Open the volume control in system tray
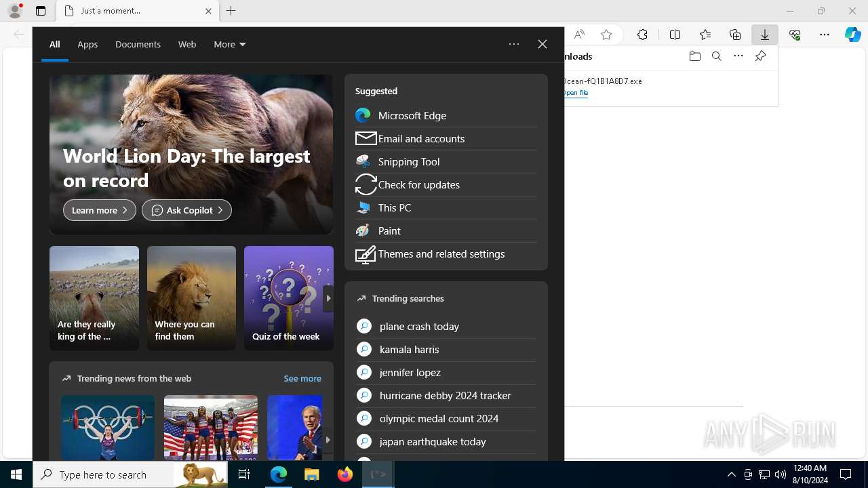868x488 pixels. coord(780,474)
